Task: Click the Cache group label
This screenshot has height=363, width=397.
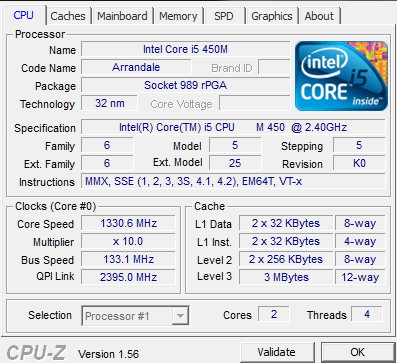Action: pyautogui.click(x=210, y=206)
